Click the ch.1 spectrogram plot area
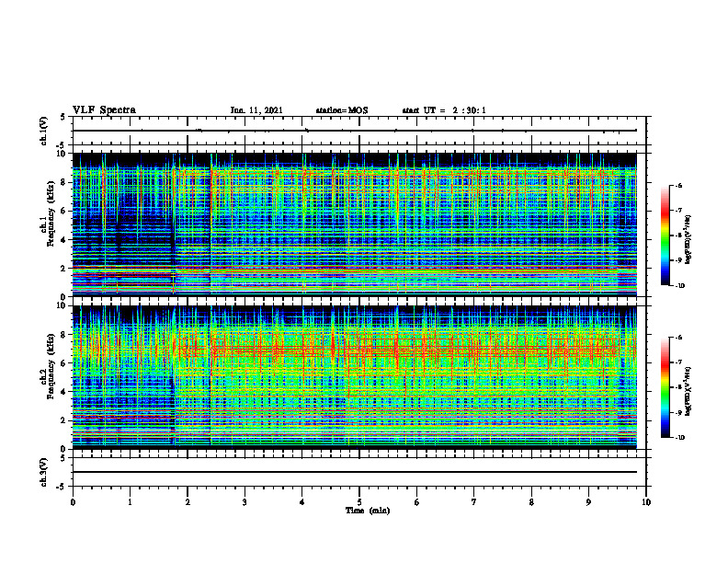Screen dimensions: 728x563 (x=355, y=224)
